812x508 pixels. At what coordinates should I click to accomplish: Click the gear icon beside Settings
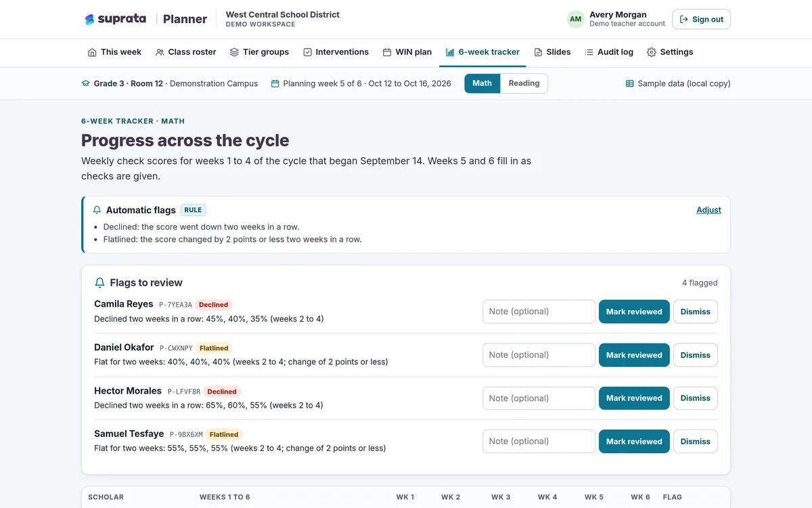(652, 52)
